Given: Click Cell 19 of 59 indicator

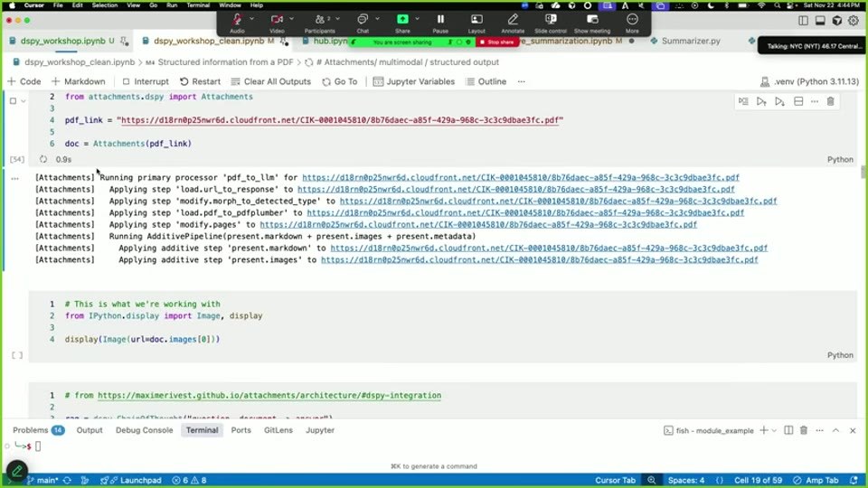Looking at the screenshot, I should [x=758, y=480].
